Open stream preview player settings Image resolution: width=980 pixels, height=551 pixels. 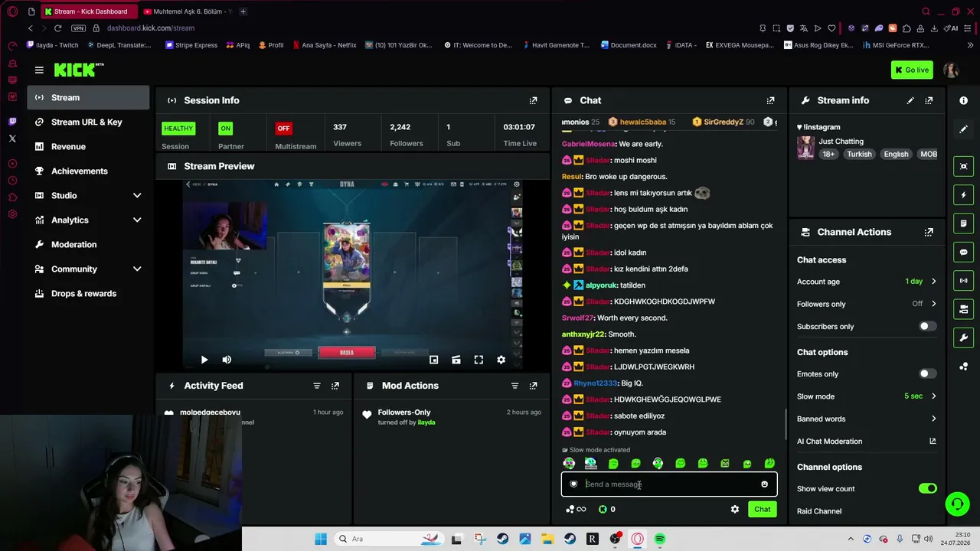click(501, 360)
